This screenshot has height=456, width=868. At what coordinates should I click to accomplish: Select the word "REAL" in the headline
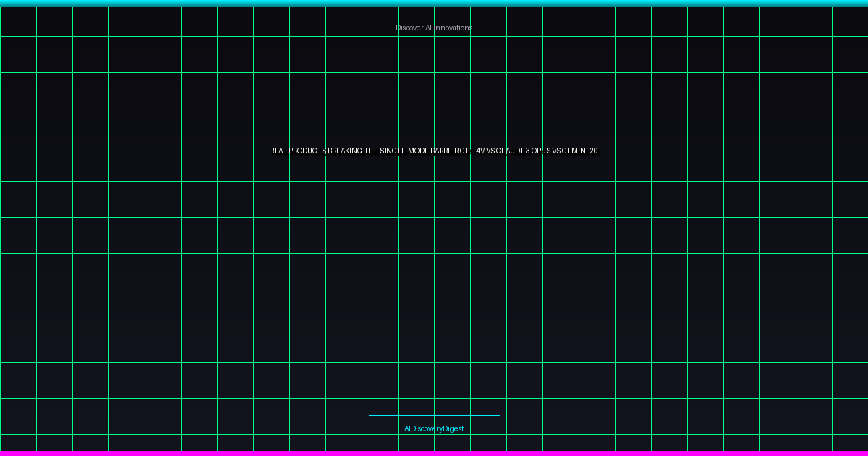tap(278, 151)
